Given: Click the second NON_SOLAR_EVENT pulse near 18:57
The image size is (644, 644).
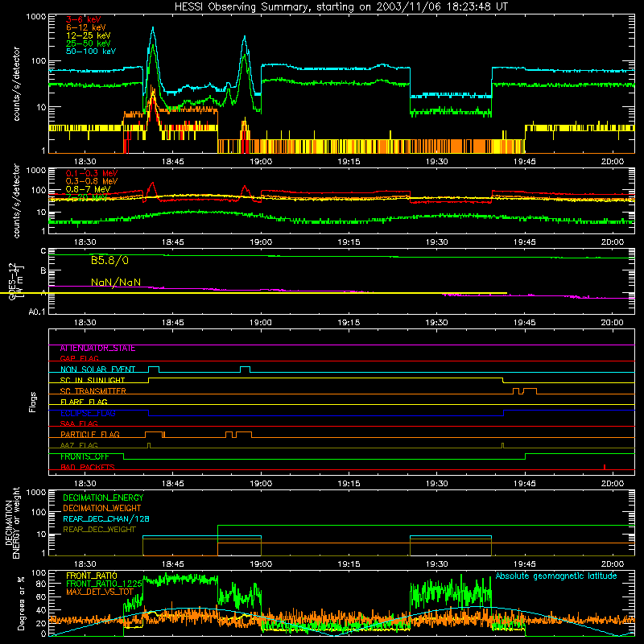Looking at the screenshot, I should click(246, 369).
